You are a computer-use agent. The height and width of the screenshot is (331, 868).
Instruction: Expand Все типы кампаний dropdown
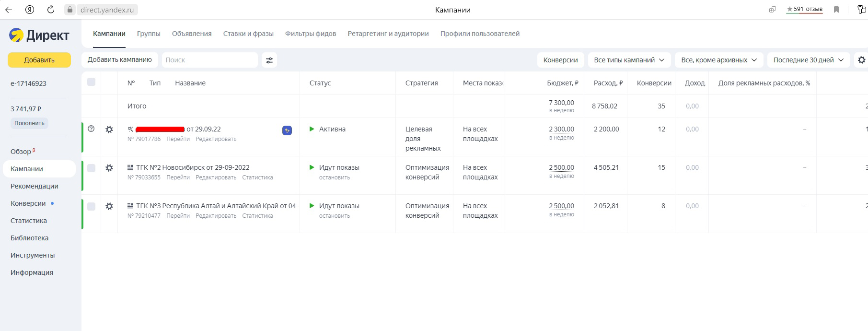point(629,60)
